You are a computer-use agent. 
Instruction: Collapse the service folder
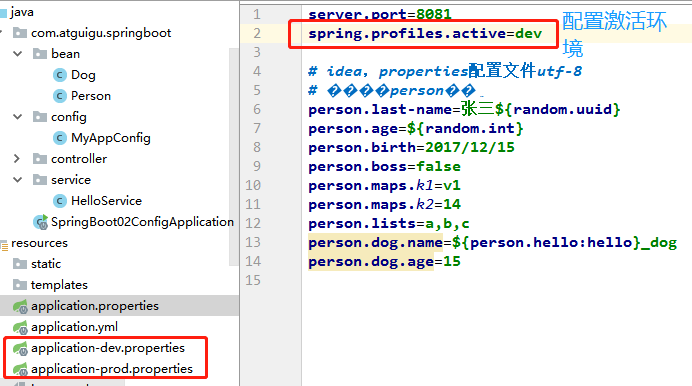point(18,180)
